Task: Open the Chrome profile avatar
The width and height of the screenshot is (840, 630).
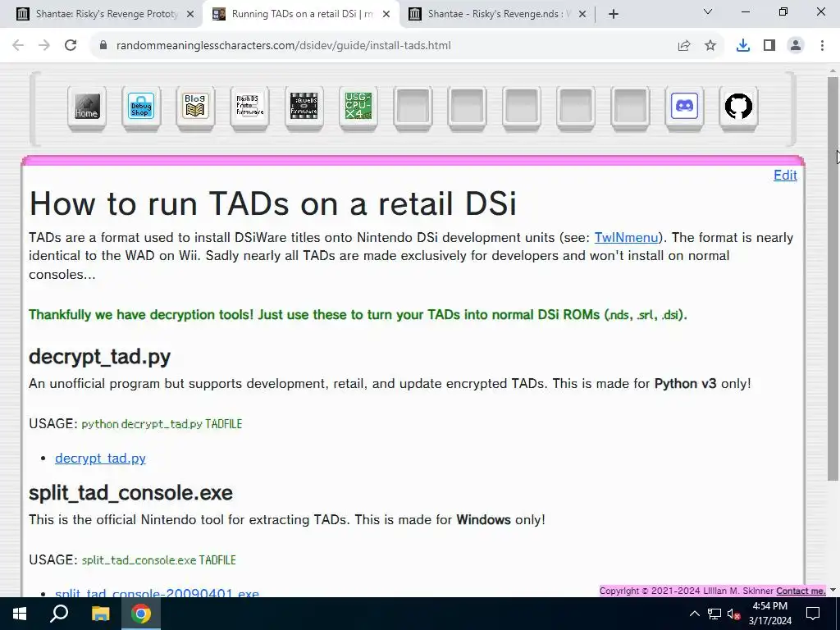Action: [796, 46]
